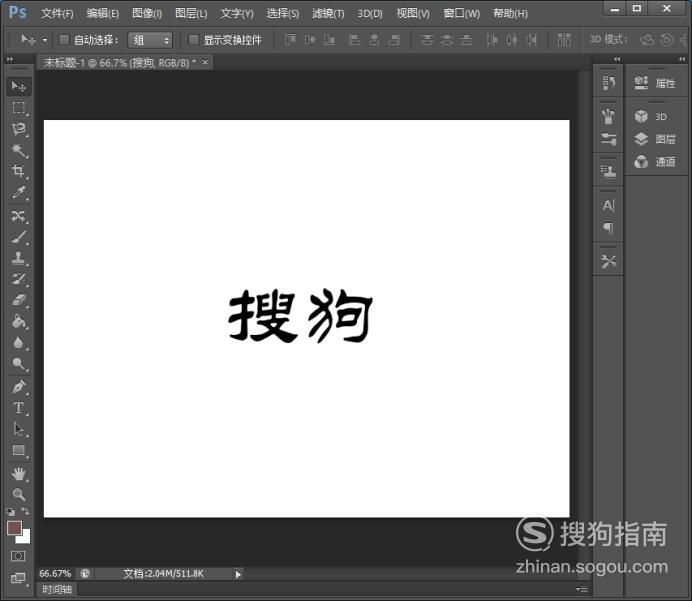Reset default foreground and background colors
This screenshot has height=601, width=692.
tap(11, 512)
